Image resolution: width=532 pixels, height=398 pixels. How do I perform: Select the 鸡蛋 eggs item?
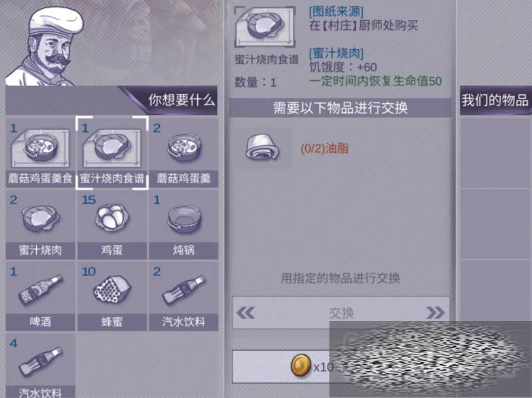click(x=112, y=225)
